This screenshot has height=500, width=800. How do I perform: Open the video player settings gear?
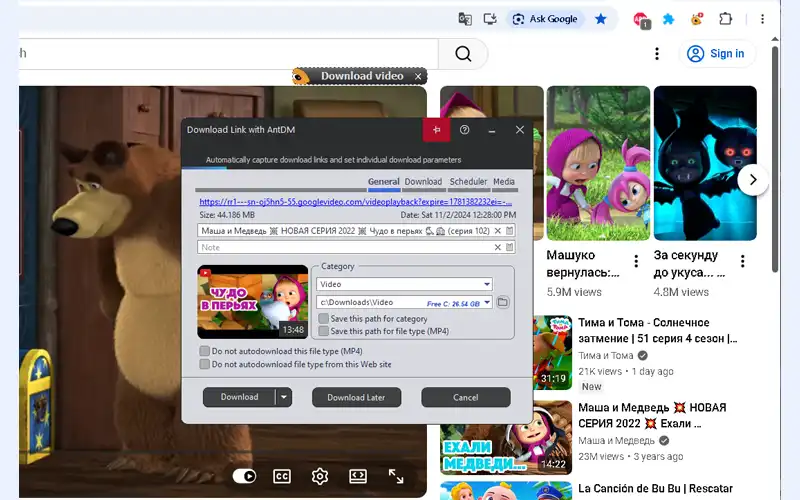tap(320, 477)
